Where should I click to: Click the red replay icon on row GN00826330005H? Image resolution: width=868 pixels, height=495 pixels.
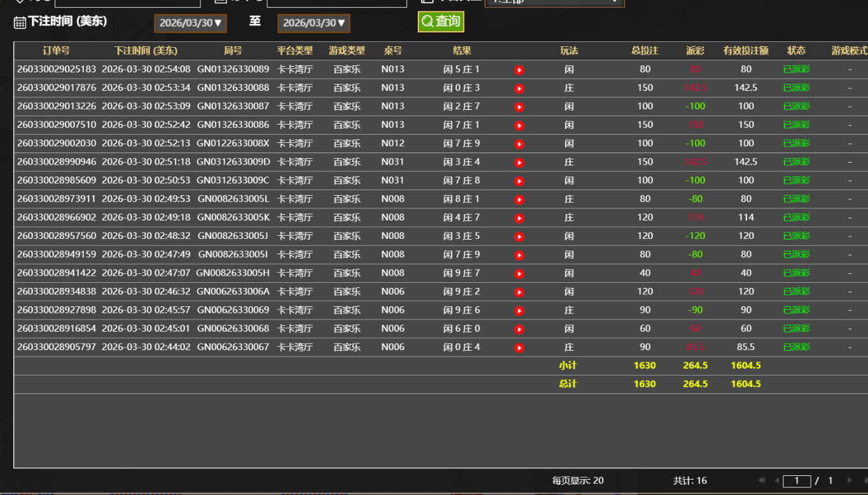pos(519,273)
